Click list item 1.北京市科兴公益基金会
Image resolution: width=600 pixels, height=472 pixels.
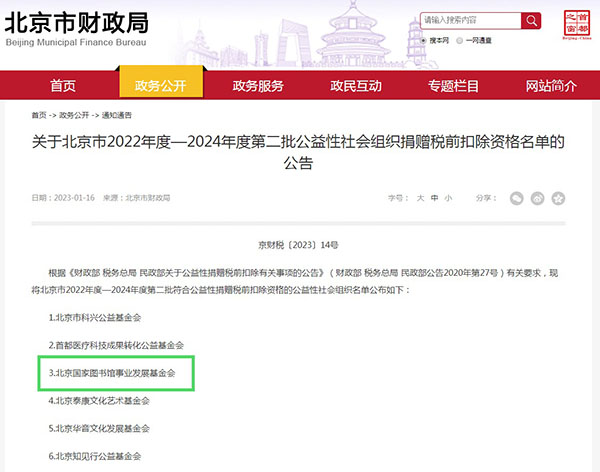point(95,318)
